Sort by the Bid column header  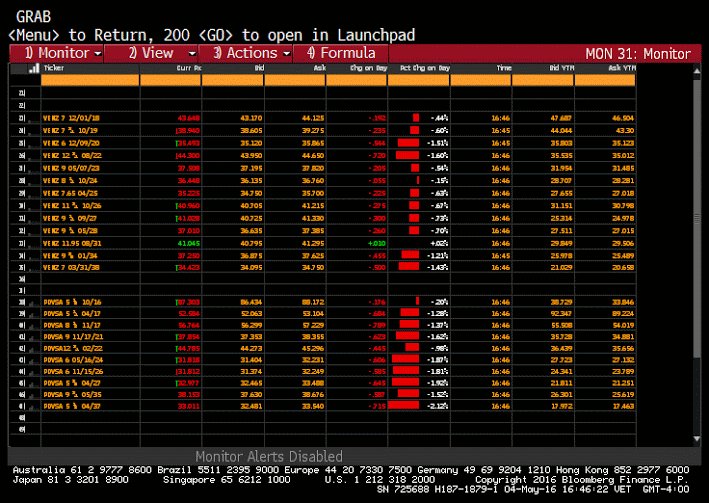pyautogui.click(x=259, y=68)
